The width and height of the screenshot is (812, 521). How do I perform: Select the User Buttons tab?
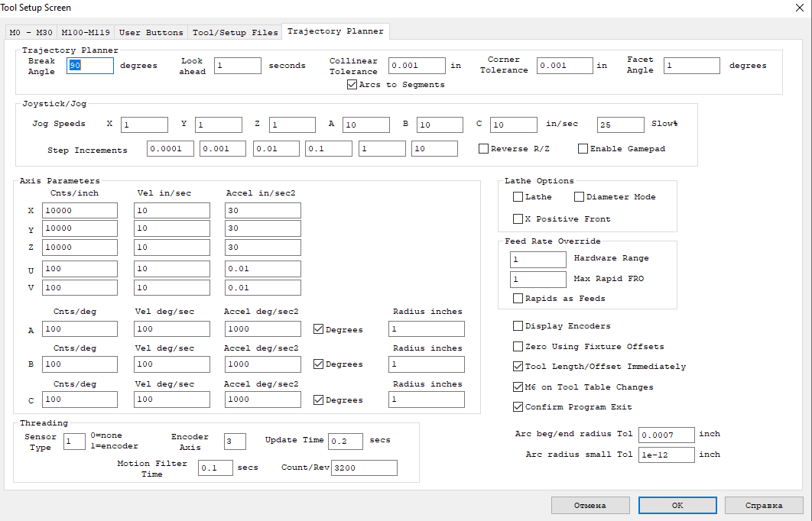tap(151, 33)
